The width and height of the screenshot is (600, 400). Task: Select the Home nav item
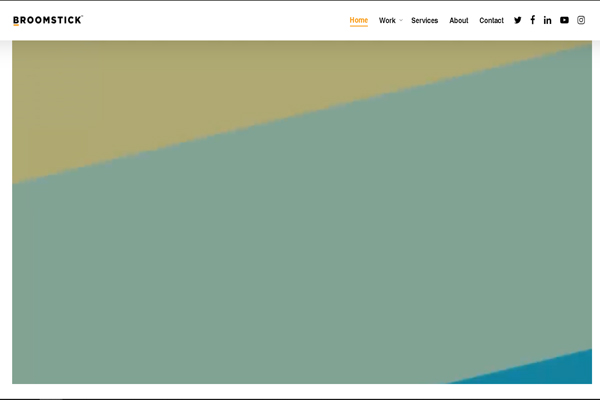click(x=358, y=20)
